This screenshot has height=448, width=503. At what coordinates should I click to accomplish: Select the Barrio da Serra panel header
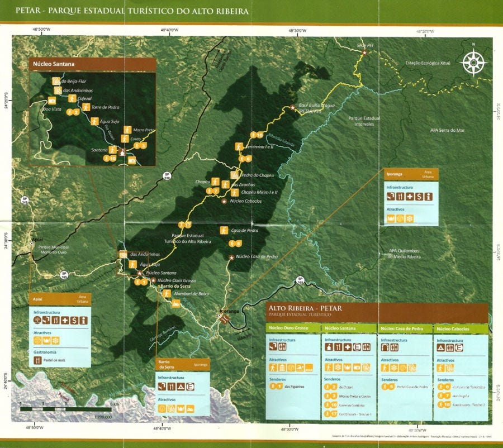tap(182, 365)
